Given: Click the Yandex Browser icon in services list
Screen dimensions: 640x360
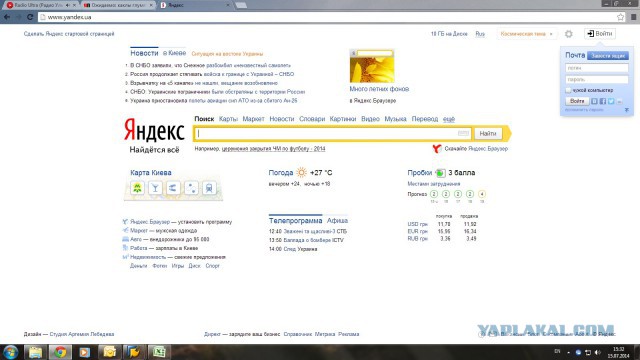Looking at the screenshot, I should (125, 222).
